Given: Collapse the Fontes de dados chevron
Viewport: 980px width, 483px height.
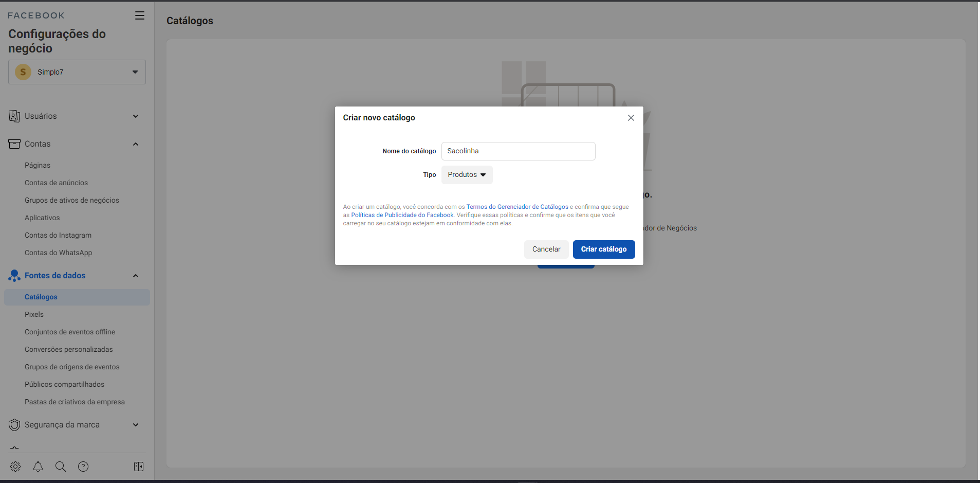Looking at the screenshot, I should (136, 276).
